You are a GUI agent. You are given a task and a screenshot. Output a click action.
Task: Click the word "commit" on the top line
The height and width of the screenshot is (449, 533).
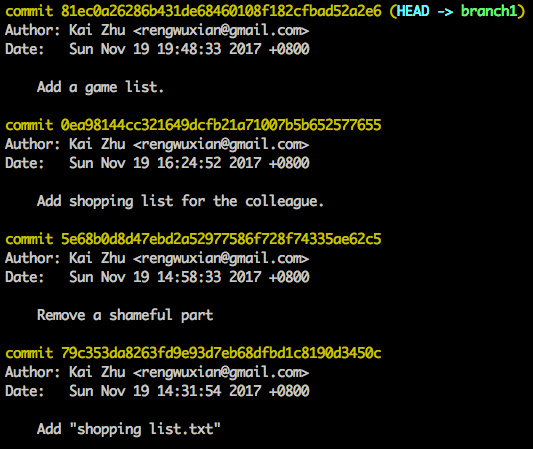(29, 11)
